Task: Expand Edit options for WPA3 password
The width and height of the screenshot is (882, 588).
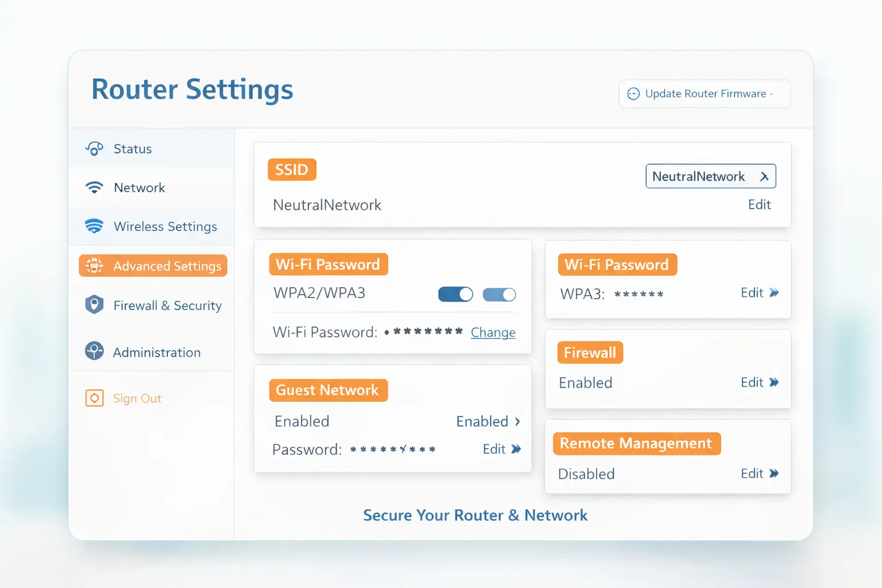Action: [x=760, y=292]
